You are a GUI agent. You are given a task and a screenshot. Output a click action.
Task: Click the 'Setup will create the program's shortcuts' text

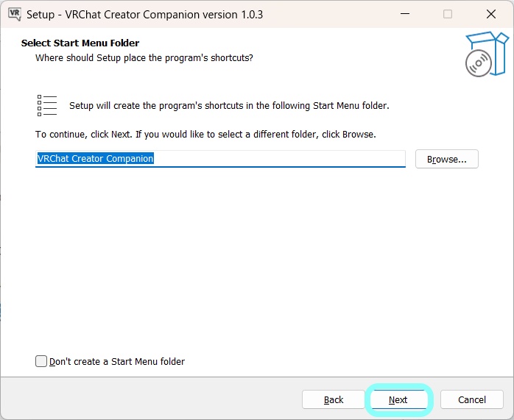point(229,106)
